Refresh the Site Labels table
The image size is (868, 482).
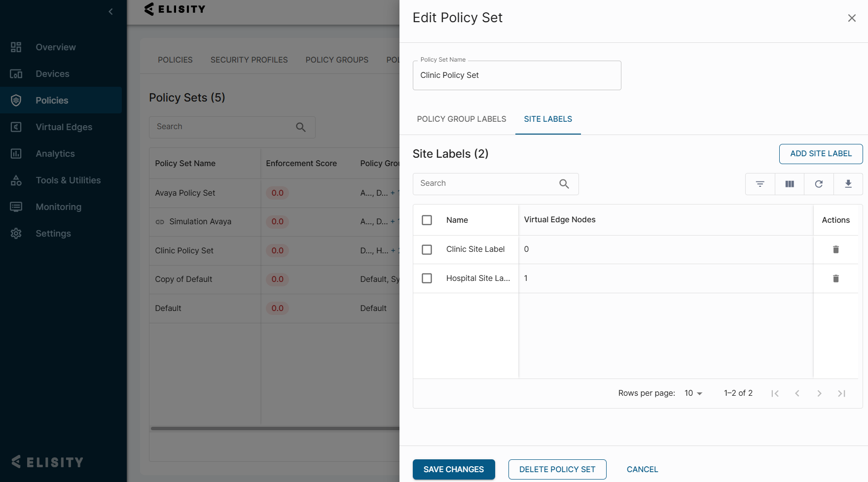click(x=819, y=184)
